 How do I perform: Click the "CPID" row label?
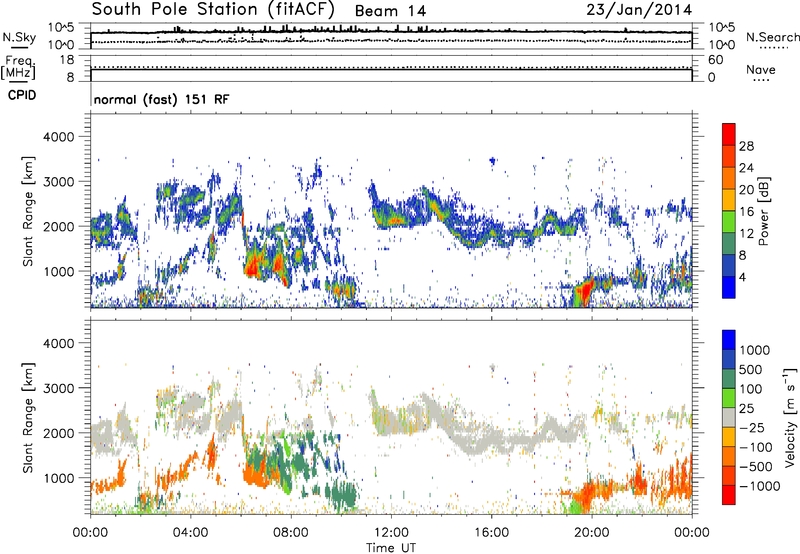[22, 95]
